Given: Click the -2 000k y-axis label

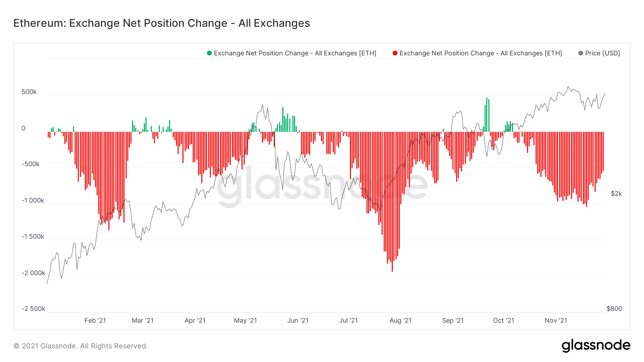Looking at the screenshot, I should 33,273.
